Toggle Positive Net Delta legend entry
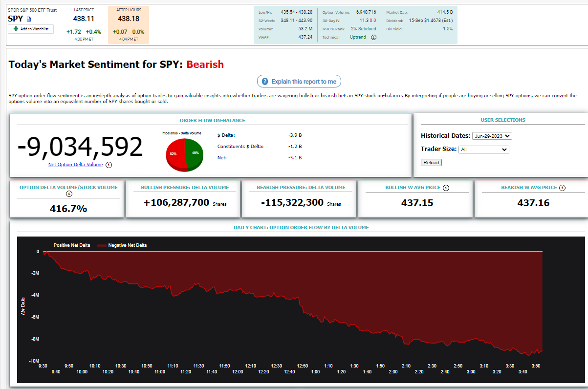The height and width of the screenshot is (389, 588). (72, 245)
